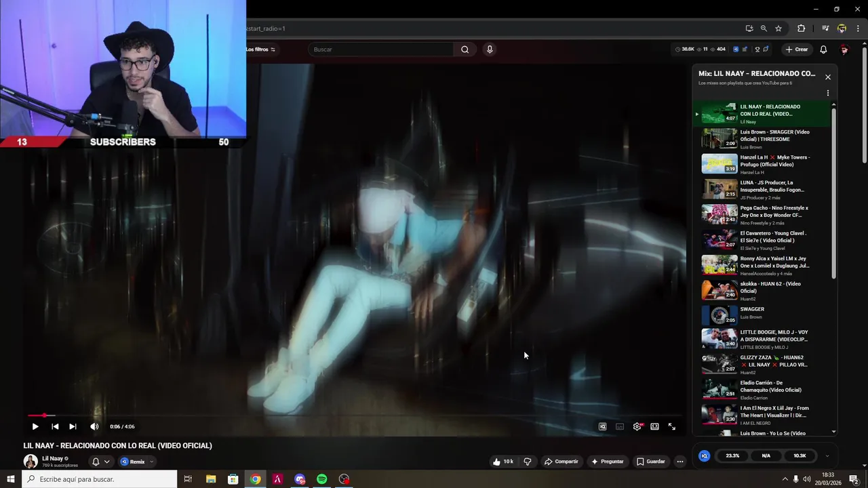This screenshot has width=868, height=488.
Task: Select I Am El Negro playlist entry
Action: point(762,415)
